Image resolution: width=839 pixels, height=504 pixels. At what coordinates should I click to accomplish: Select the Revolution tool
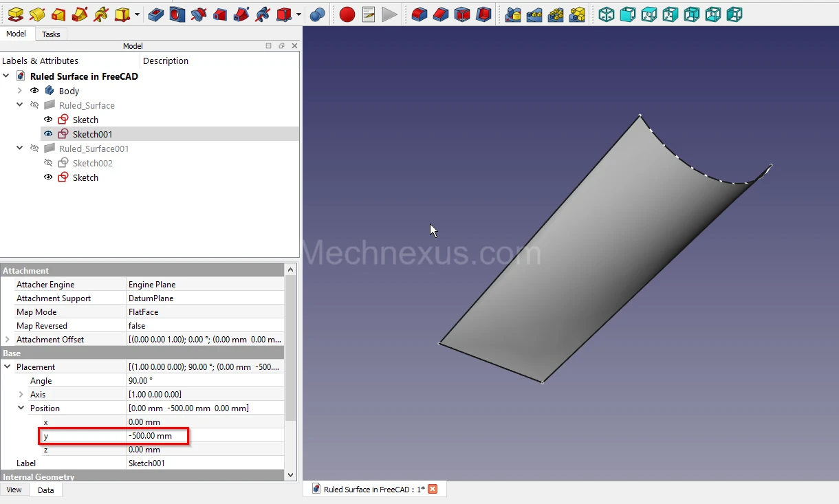tap(37, 14)
